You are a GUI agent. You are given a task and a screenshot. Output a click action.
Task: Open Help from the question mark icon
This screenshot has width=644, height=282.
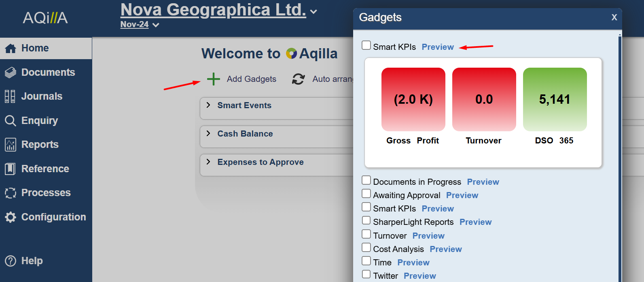11,261
